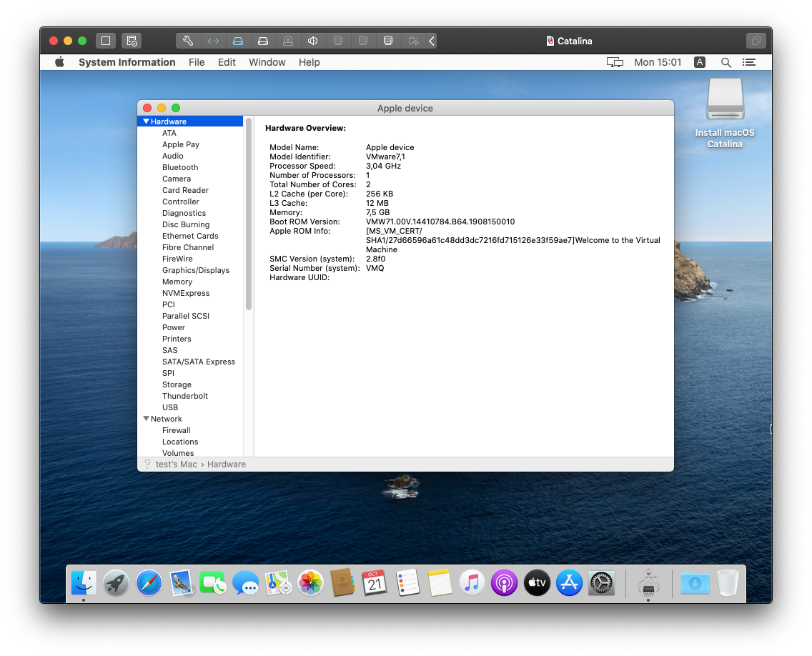Image resolution: width=812 pixels, height=656 pixels.
Task: Open Mail from the Dock
Action: (182, 584)
